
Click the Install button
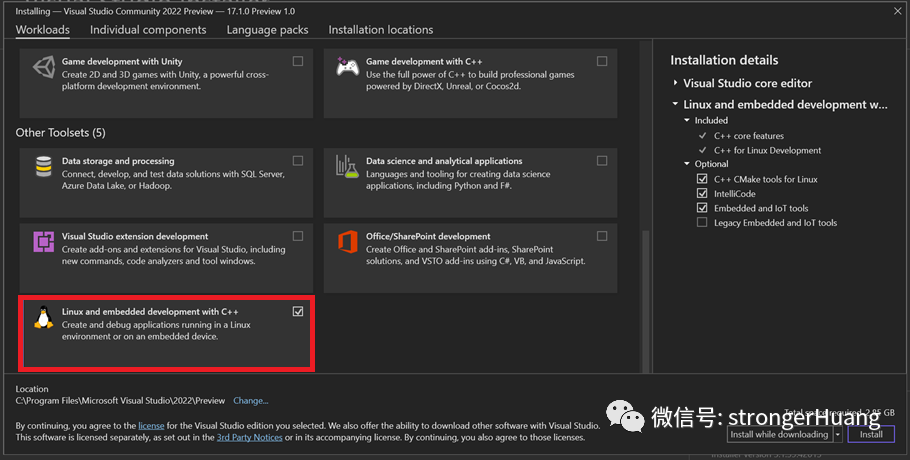(x=871, y=434)
